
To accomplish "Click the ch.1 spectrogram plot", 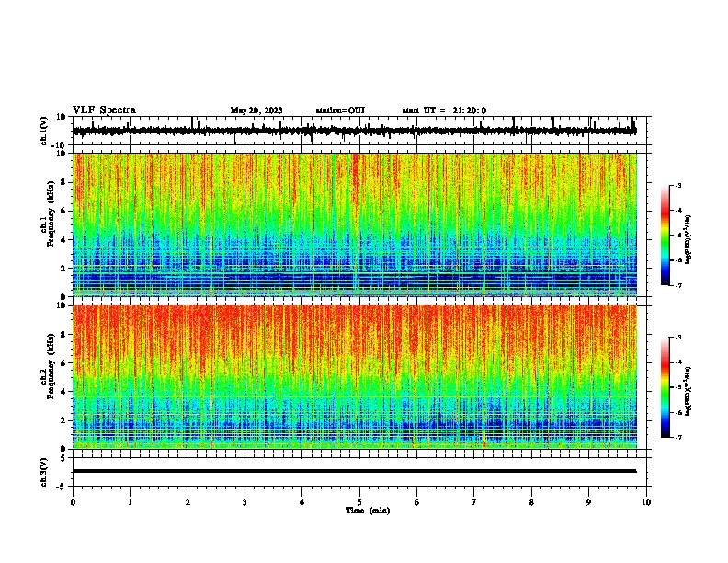I will (x=355, y=224).
